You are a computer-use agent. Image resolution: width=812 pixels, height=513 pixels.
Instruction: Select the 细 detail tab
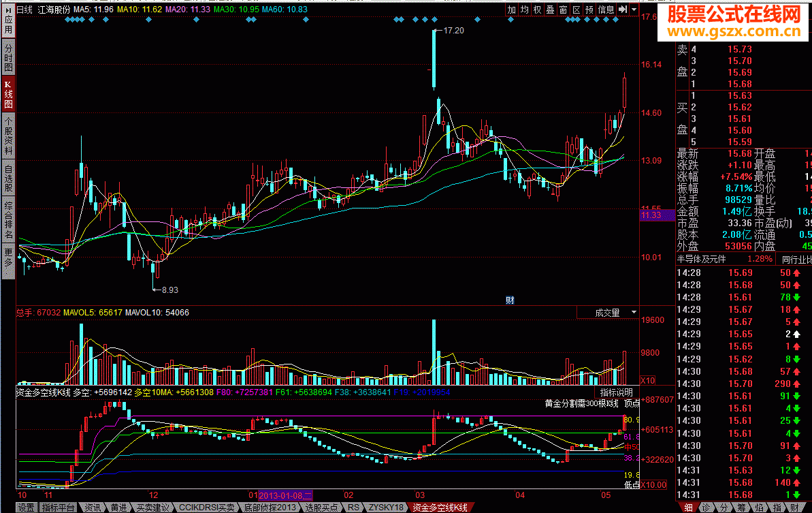pyautogui.click(x=687, y=508)
